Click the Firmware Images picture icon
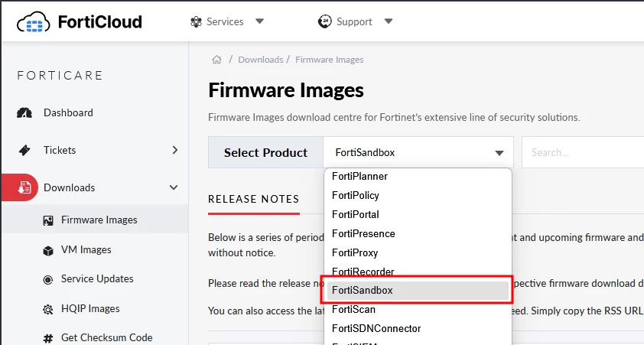The height and width of the screenshot is (345, 644). point(48,220)
